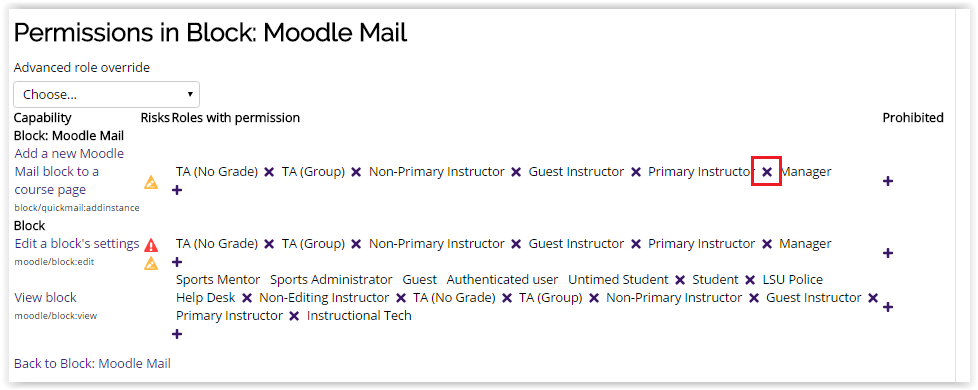Image resolution: width=978 pixels, height=390 pixels.
Task: Add a role with View block permission
Action: coord(177,334)
